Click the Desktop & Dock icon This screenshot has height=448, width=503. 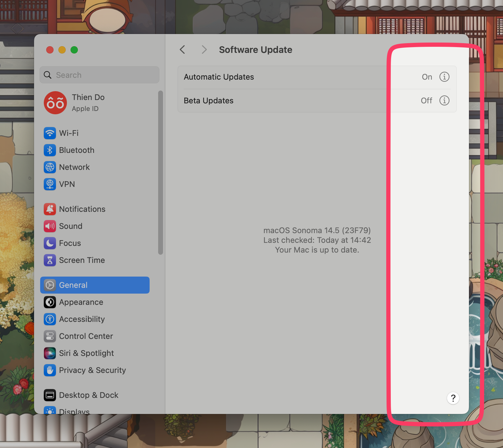(x=50, y=395)
